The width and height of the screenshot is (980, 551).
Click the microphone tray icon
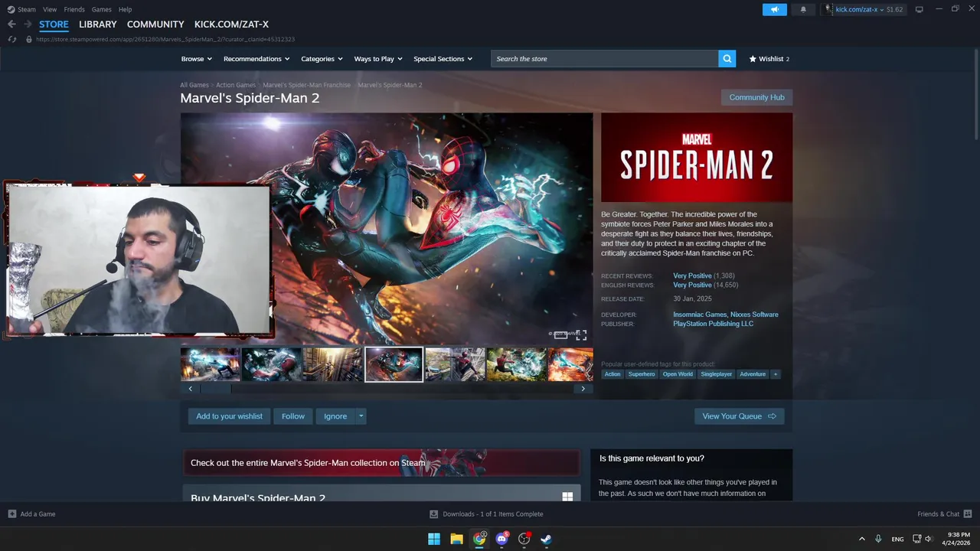(x=878, y=539)
